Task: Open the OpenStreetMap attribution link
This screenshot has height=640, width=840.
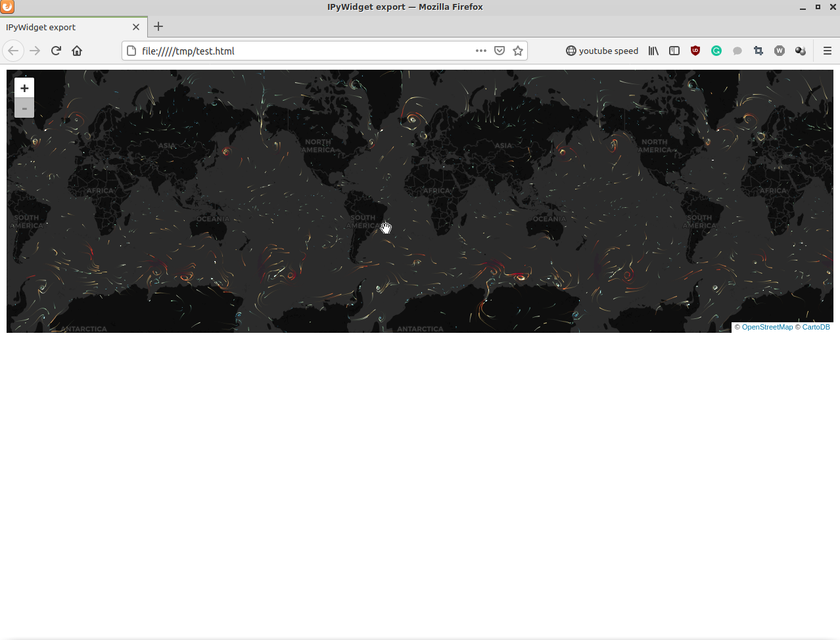Action: click(767, 327)
